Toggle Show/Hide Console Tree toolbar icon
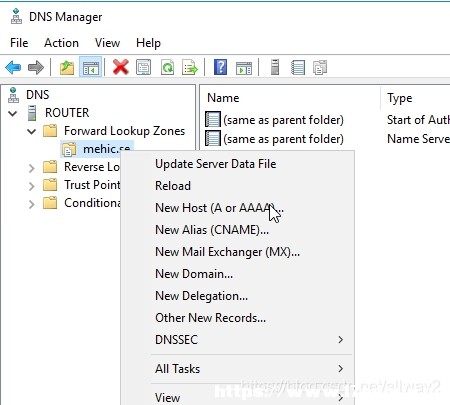 click(91, 67)
